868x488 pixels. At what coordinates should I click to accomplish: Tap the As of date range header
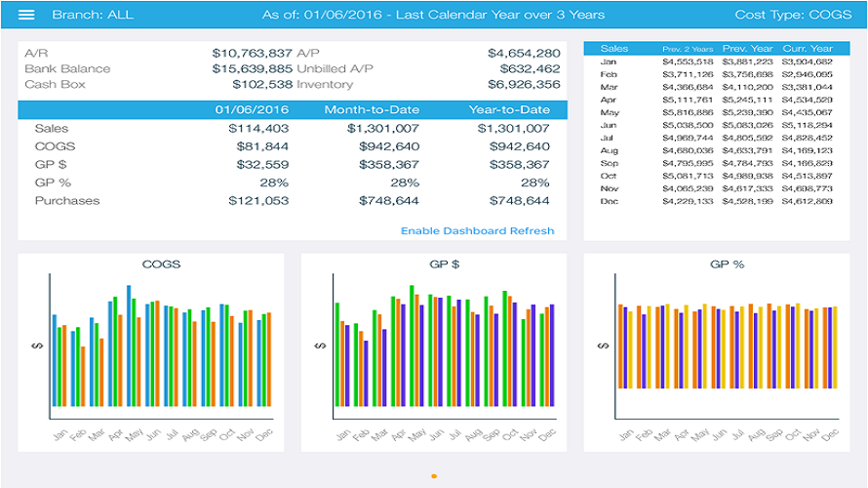(433, 15)
